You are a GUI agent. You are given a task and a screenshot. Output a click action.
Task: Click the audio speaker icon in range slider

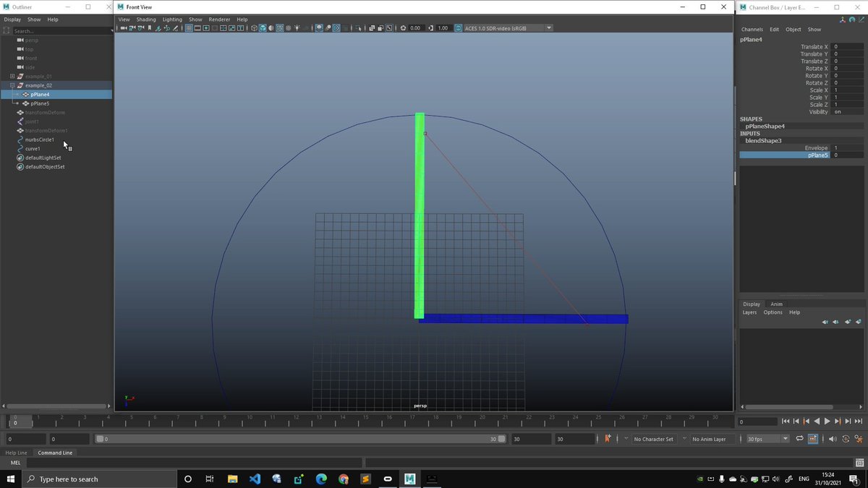833,439
